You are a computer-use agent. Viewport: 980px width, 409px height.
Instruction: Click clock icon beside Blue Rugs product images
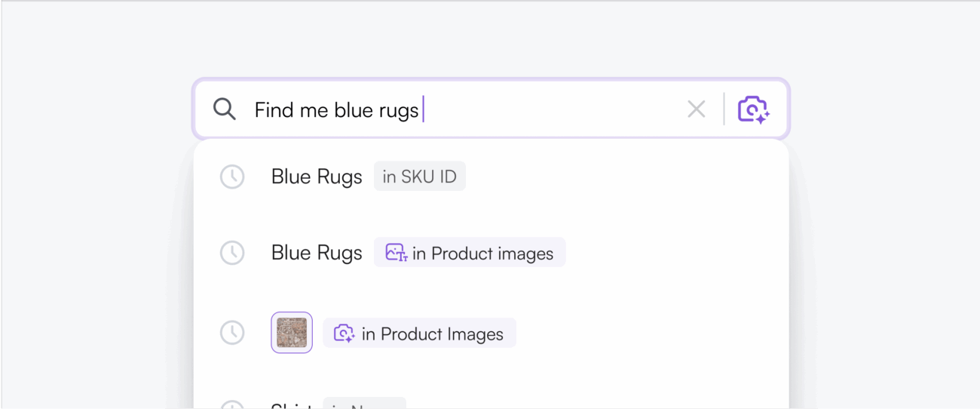[232, 253]
